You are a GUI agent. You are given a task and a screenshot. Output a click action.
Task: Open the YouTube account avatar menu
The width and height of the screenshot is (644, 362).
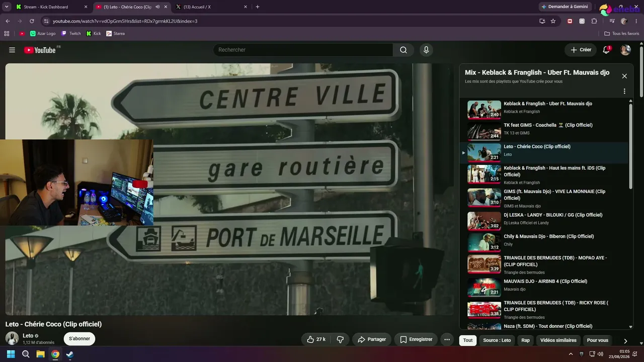tap(625, 50)
